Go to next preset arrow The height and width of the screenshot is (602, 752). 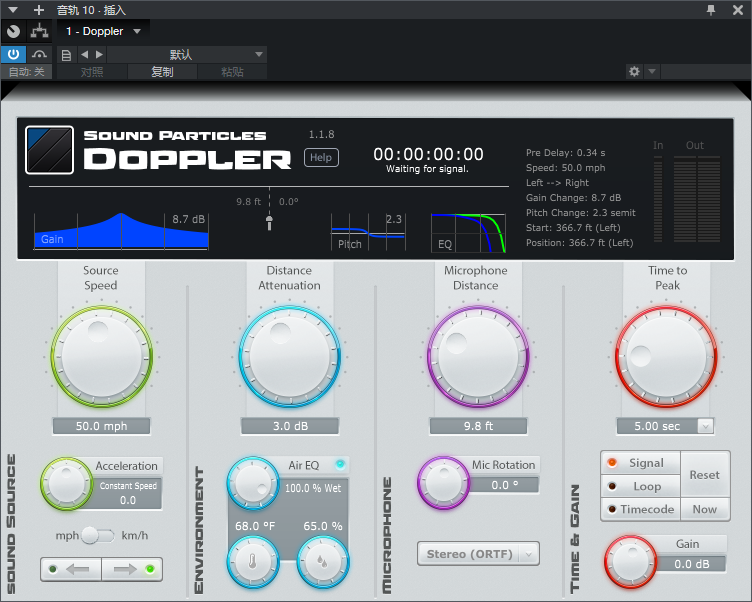coord(99,55)
